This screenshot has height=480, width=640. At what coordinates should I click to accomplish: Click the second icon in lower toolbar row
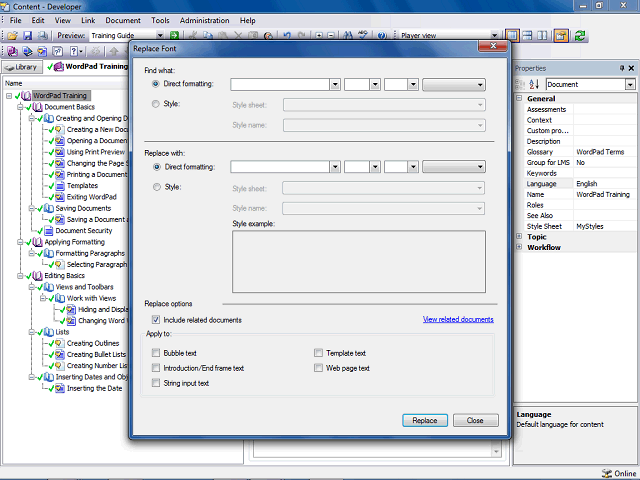coord(27,51)
